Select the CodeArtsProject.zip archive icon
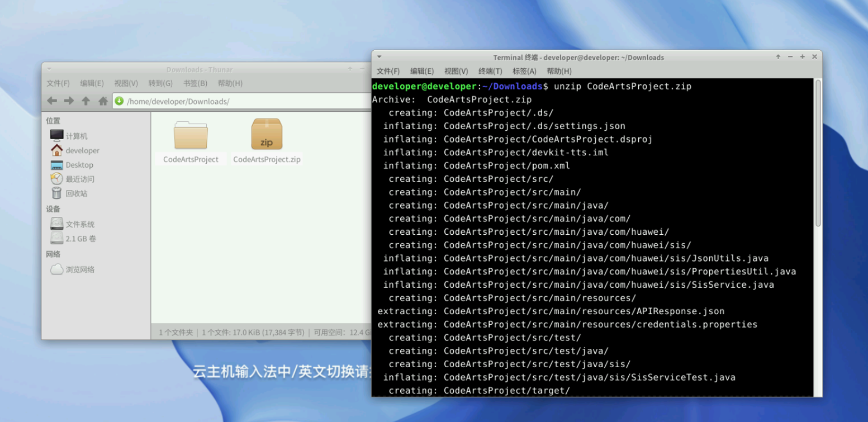868x422 pixels. (267, 134)
